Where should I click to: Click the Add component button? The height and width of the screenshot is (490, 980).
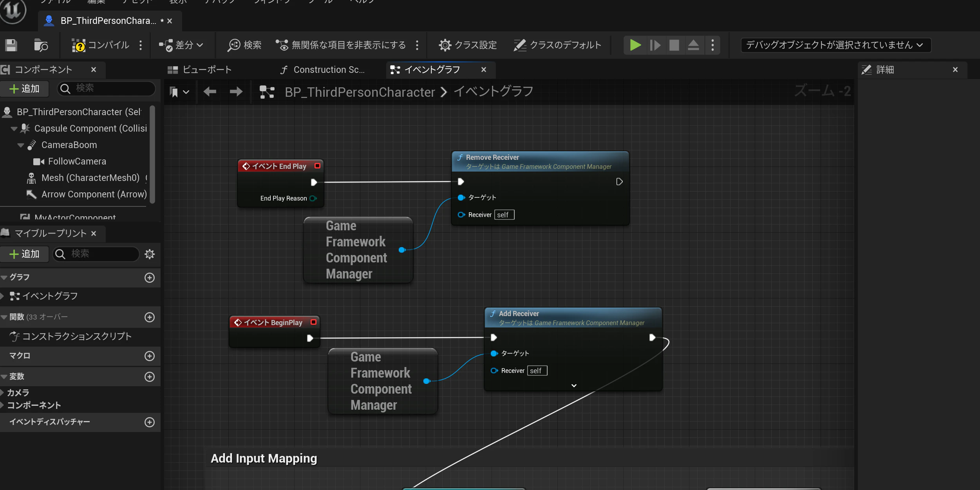tap(24, 89)
